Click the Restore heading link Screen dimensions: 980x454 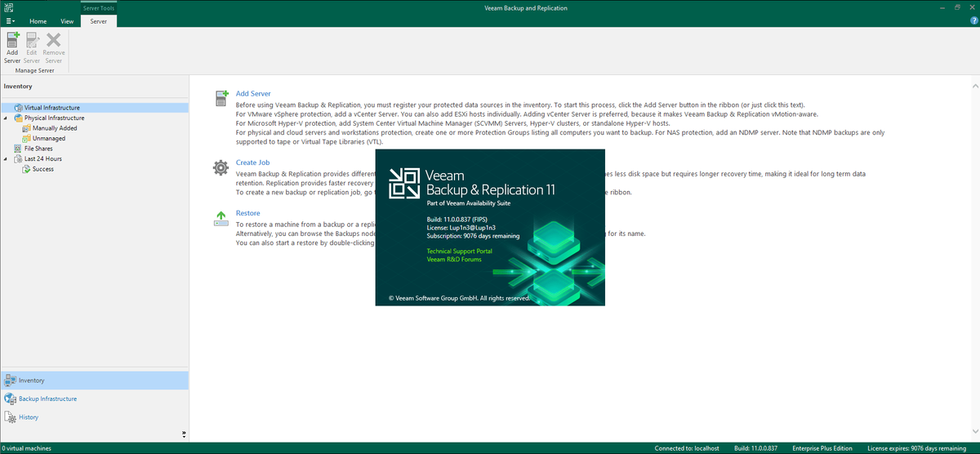[247, 213]
